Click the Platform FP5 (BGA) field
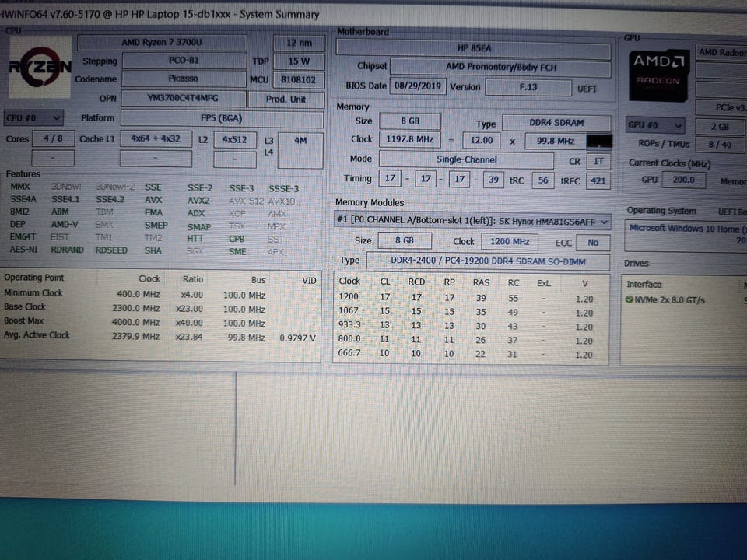 pos(222,118)
